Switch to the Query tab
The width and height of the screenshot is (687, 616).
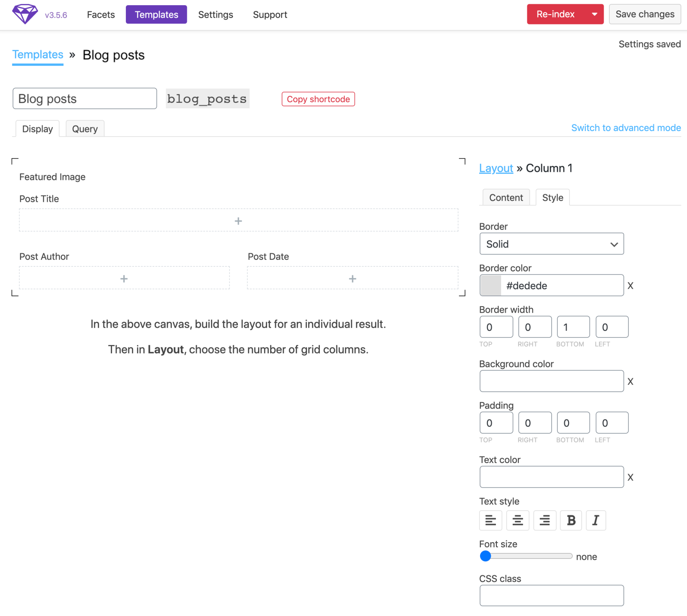click(85, 129)
